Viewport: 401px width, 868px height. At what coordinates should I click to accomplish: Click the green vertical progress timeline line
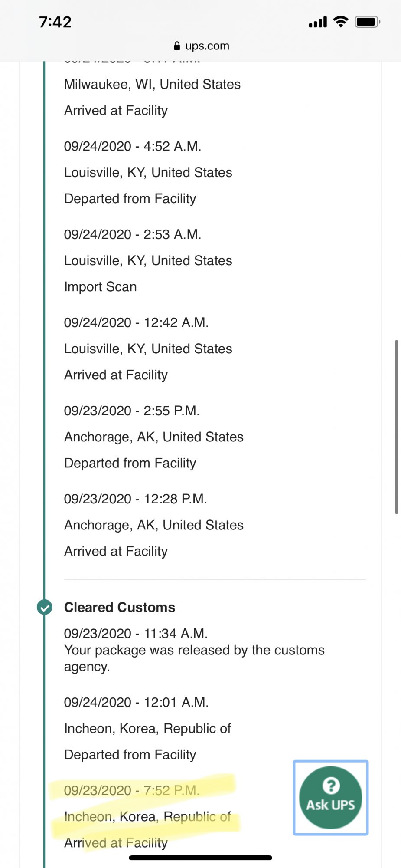[44, 330]
